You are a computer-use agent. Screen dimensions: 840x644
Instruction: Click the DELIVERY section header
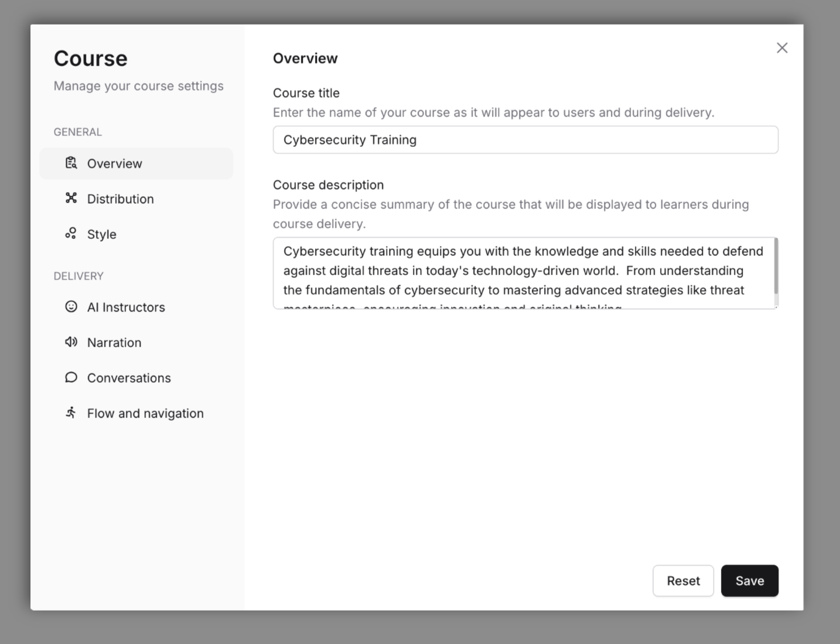click(x=78, y=276)
